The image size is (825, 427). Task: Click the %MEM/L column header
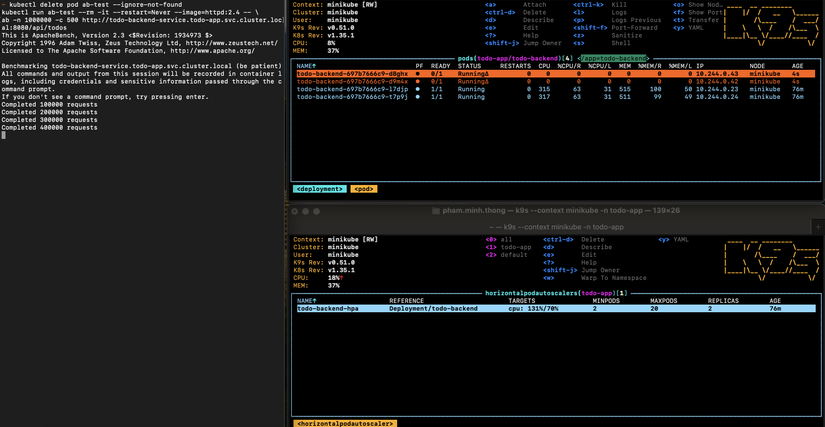click(x=680, y=66)
